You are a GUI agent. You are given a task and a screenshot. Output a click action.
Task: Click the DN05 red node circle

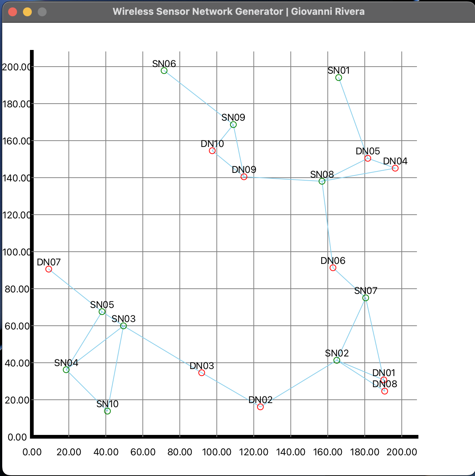[x=368, y=158]
